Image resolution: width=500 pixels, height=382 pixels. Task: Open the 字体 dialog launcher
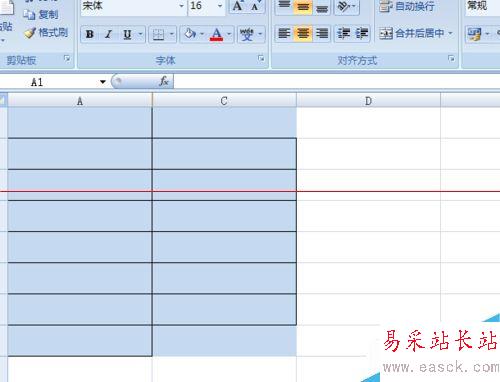(x=261, y=59)
